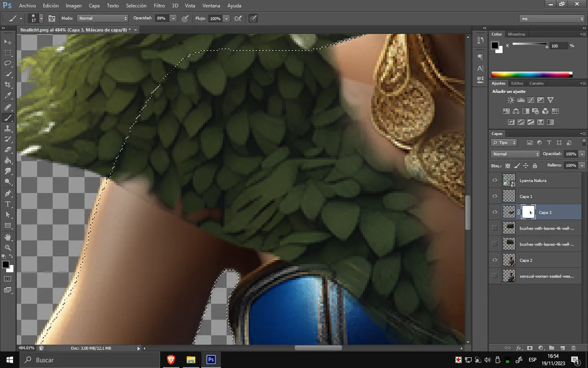Image resolution: width=588 pixels, height=368 pixels.
Task: Add a Photo Filter adjustment
Action: 536,111
